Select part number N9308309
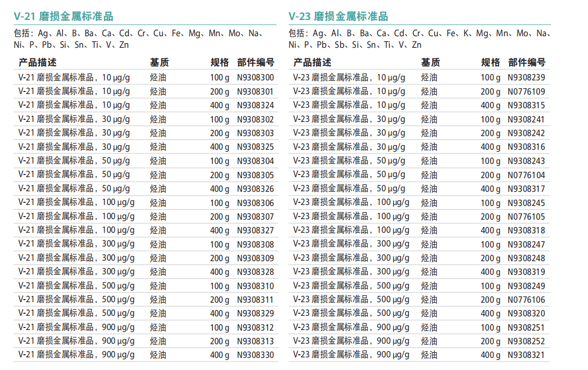The image size is (588, 370). tap(255, 259)
